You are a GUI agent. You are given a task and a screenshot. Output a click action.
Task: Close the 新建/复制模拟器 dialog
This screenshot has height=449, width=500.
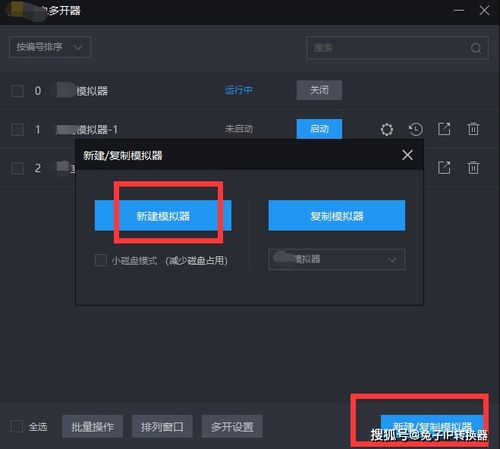[407, 155]
